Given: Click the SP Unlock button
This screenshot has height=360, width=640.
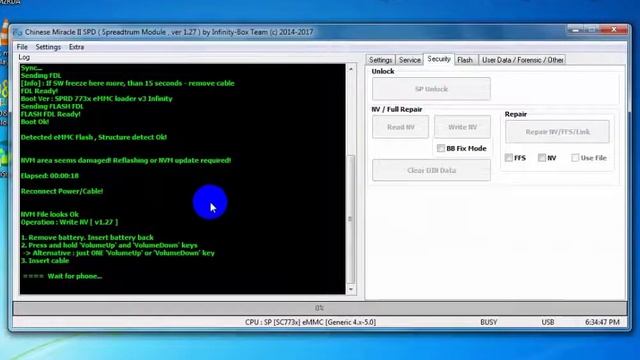Looking at the screenshot, I should tap(431, 89).
